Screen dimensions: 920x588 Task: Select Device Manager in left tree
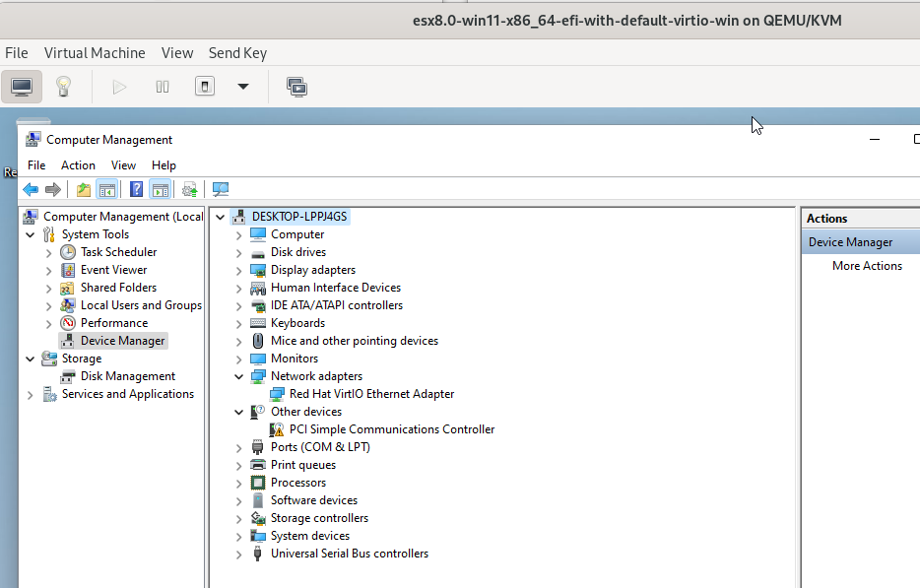(x=122, y=341)
